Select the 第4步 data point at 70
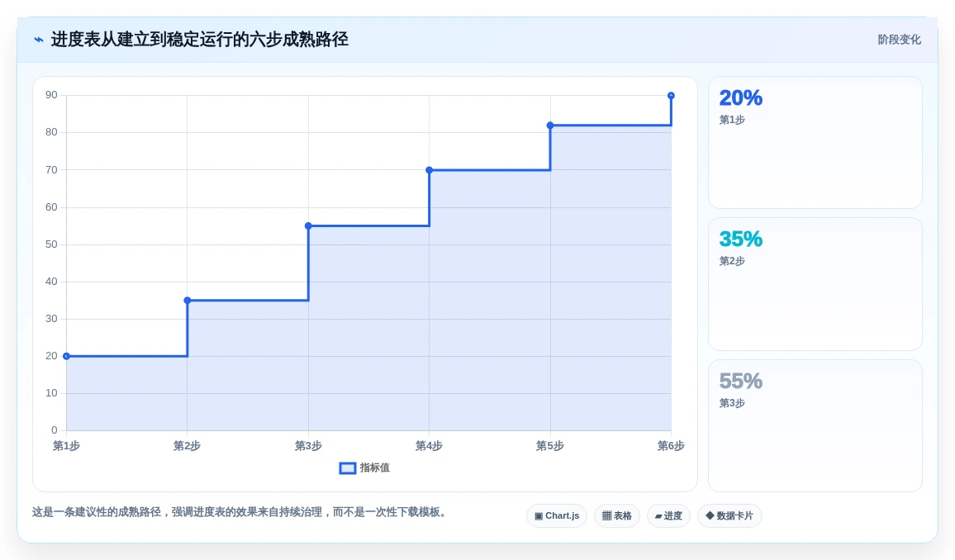 (x=430, y=170)
